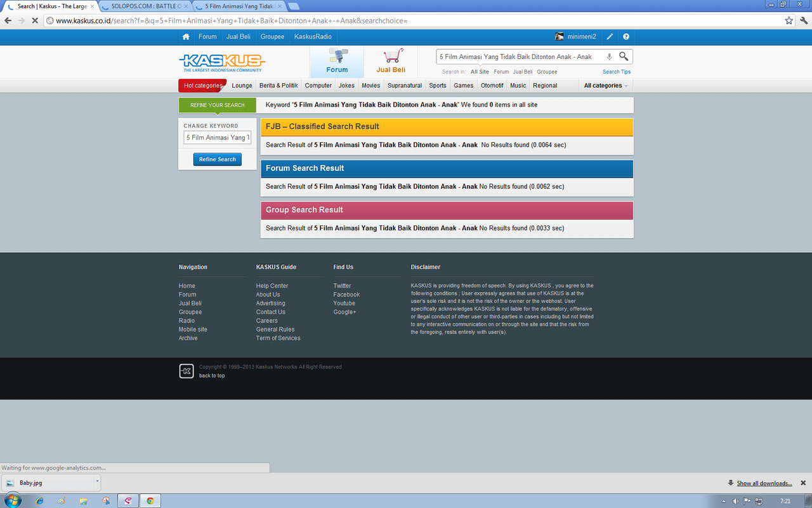812x508 pixels.
Task: Open the Facebook footer link
Action: click(346, 295)
